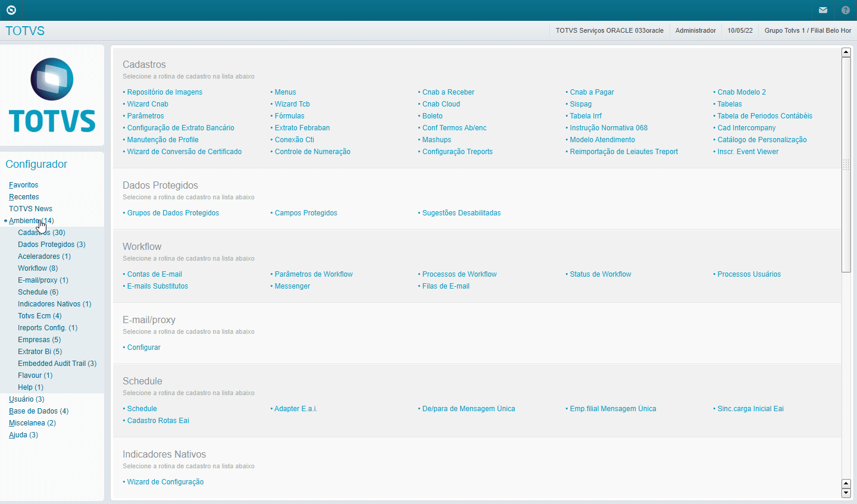
Task: Collapse the Ambiente (14) tree section
Action: click(x=31, y=221)
